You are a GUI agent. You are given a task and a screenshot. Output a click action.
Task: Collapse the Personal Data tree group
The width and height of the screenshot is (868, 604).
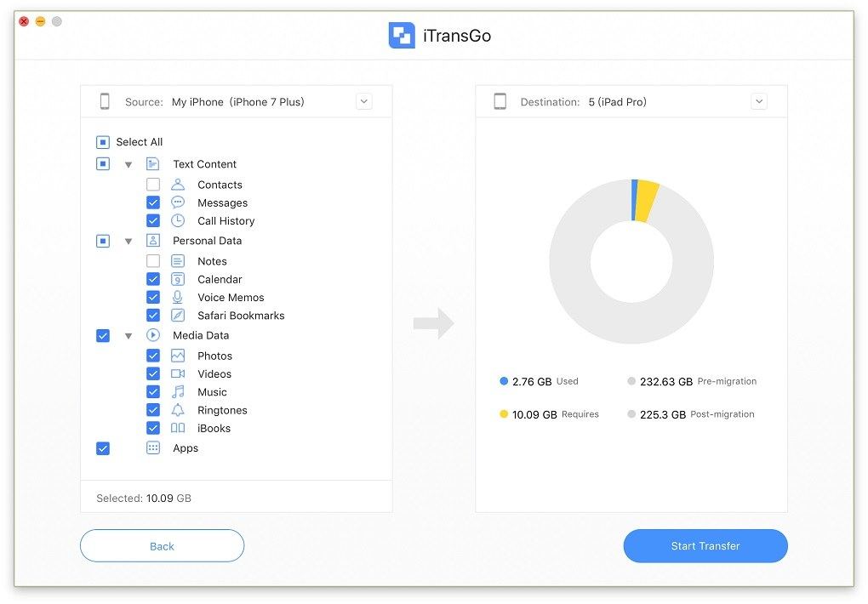pyautogui.click(x=128, y=242)
